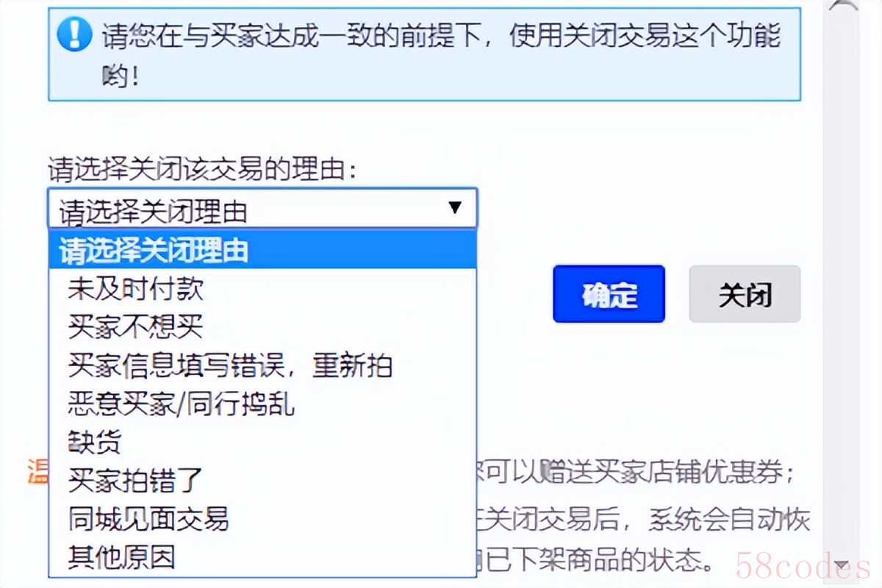Confirm with the blue 确定 button
This screenshot has height=588, width=882.
coord(609,294)
